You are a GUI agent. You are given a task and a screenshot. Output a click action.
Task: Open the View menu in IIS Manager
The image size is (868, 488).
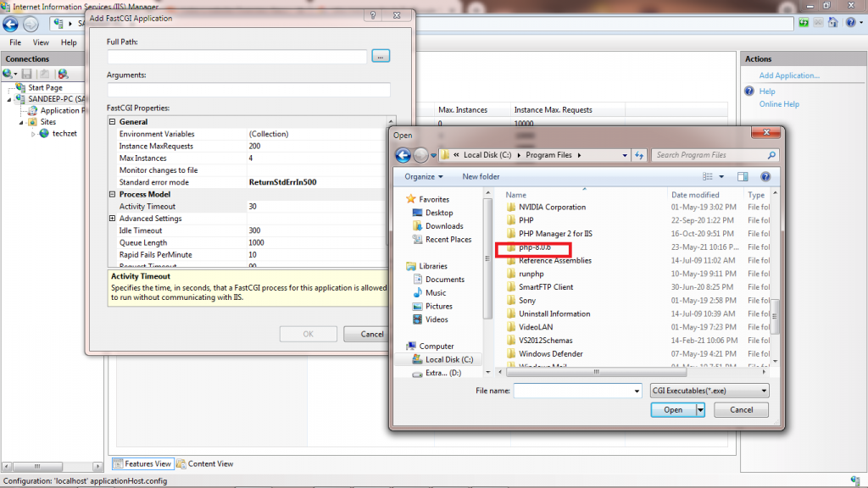41,42
